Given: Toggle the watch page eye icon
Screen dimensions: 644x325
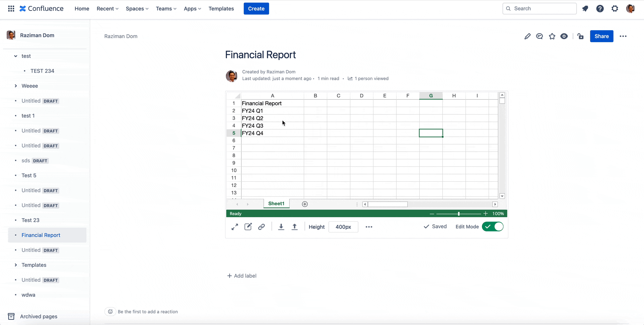Looking at the screenshot, I should coord(564,36).
